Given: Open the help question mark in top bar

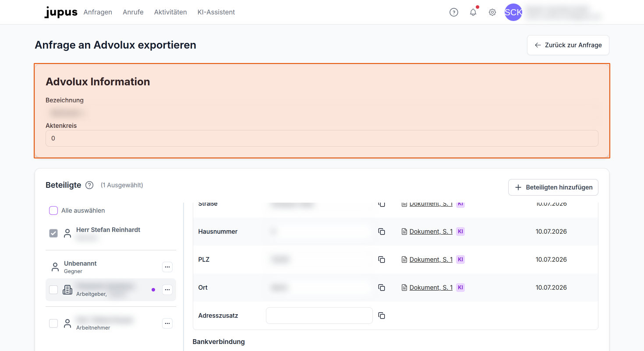Looking at the screenshot, I should 454,12.
